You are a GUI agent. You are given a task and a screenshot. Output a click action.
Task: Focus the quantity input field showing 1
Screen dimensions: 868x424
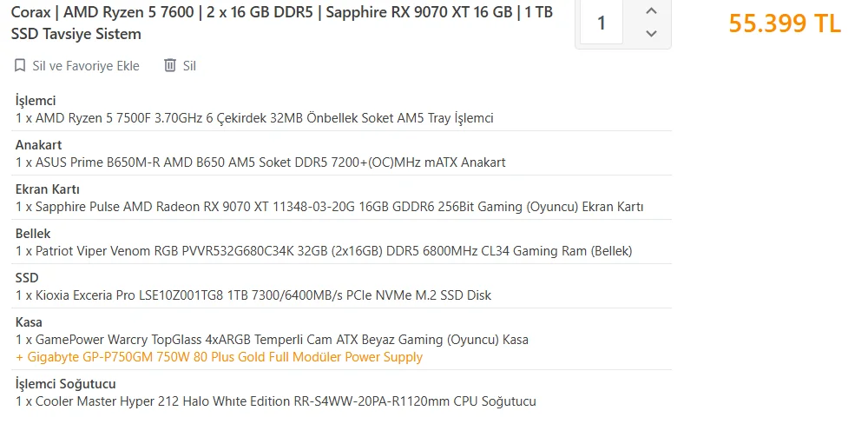pyautogui.click(x=602, y=23)
